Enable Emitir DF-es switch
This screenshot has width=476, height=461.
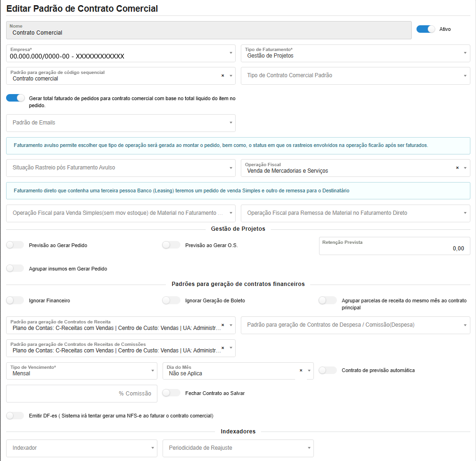click(x=15, y=416)
